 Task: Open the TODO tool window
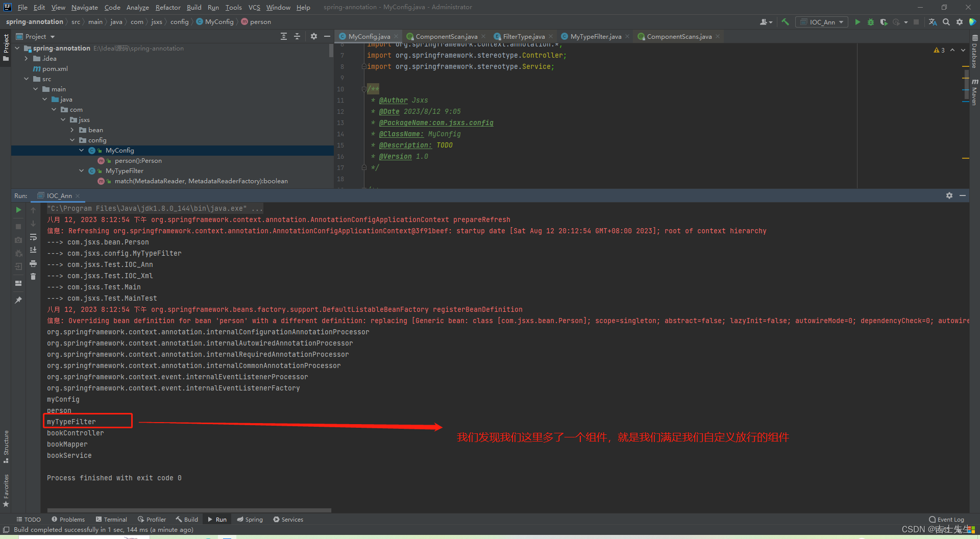coord(29,519)
